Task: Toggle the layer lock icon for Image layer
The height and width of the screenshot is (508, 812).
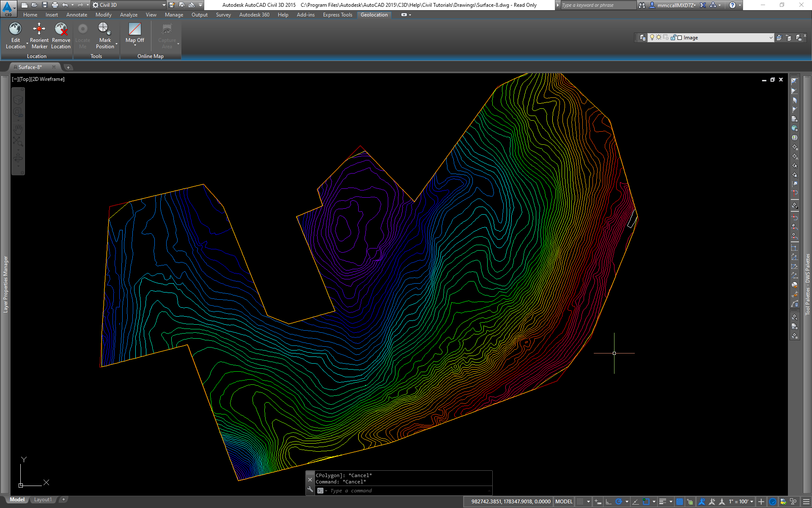Action: [x=673, y=38]
